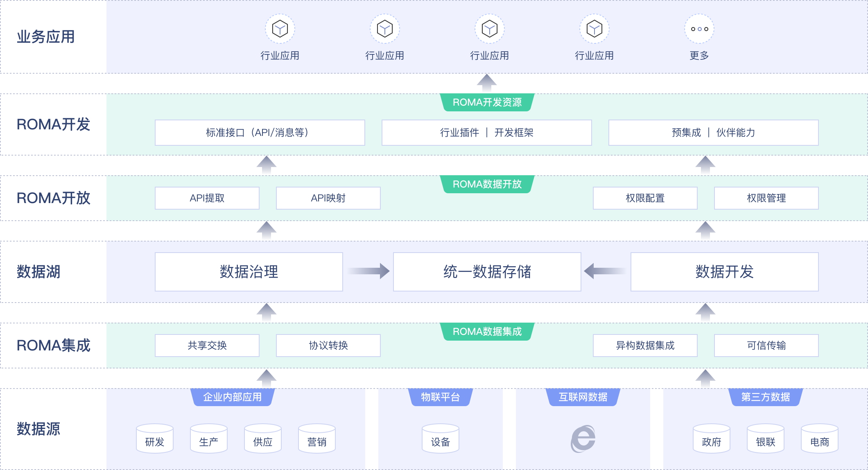Click the 标准接口（API/消息等）box
This screenshot has width=868, height=470.
tap(260, 133)
